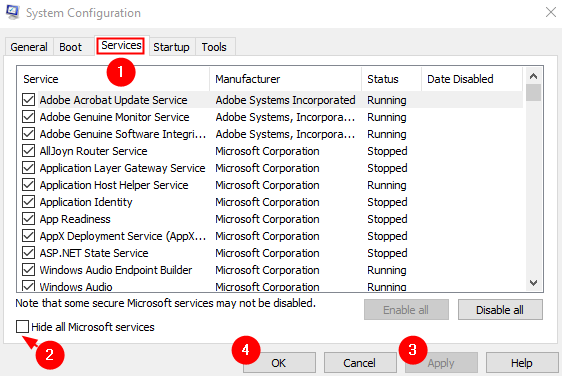Open Help for System Configuration
The image size is (562, 376).
tap(522, 363)
